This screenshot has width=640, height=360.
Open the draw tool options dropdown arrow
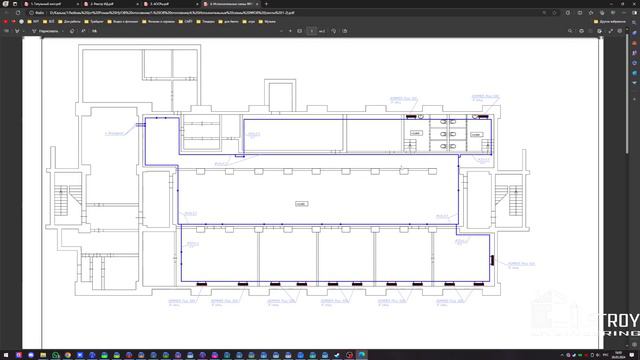click(63, 31)
